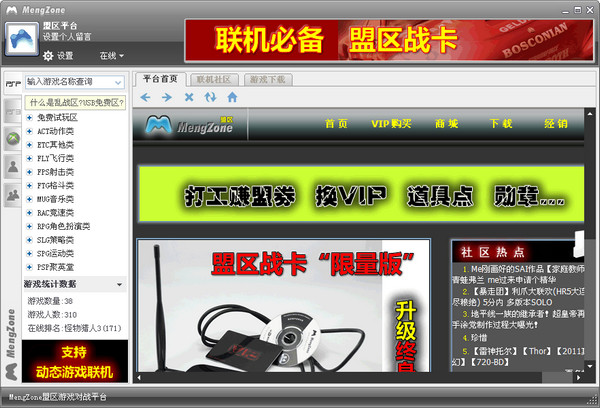Click the 支持动态游戏联机 ad banner

click(x=75, y=361)
